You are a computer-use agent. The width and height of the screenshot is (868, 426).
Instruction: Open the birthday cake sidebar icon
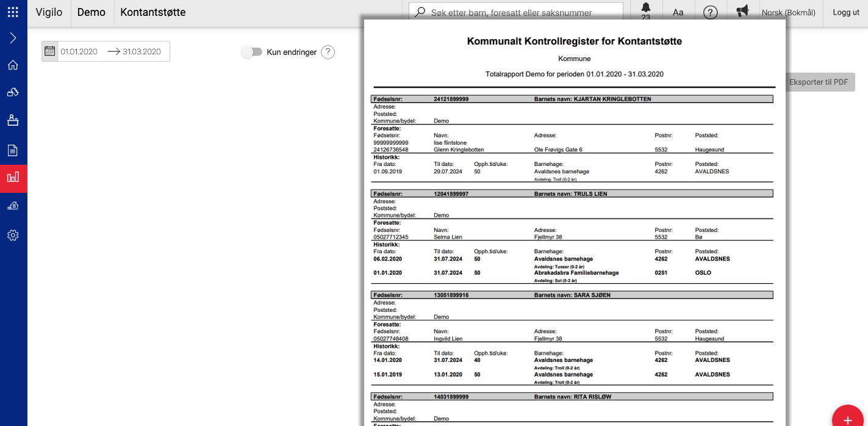coord(13,120)
